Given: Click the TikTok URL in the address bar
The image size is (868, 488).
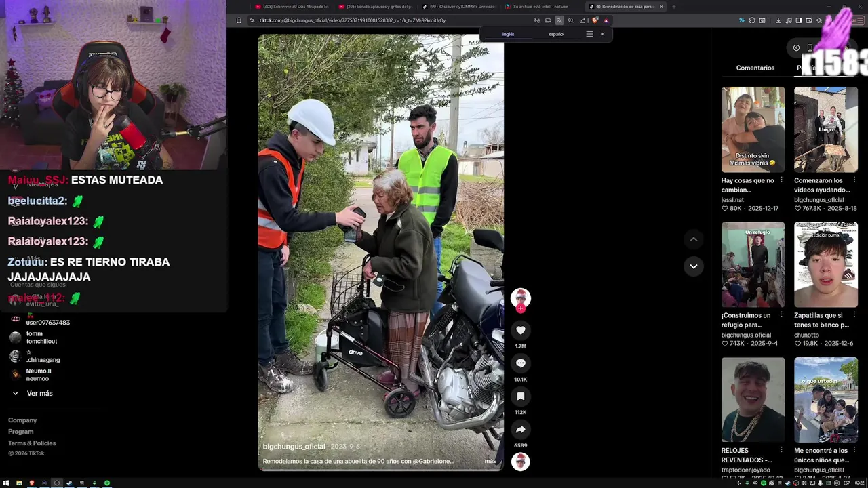Looking at the screenshot, I should click(353, 20).
